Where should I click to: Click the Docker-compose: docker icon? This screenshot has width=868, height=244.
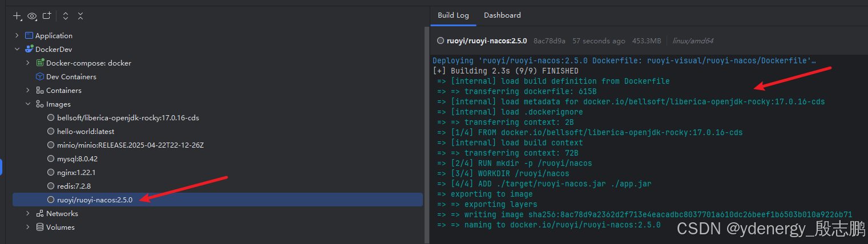40,63
